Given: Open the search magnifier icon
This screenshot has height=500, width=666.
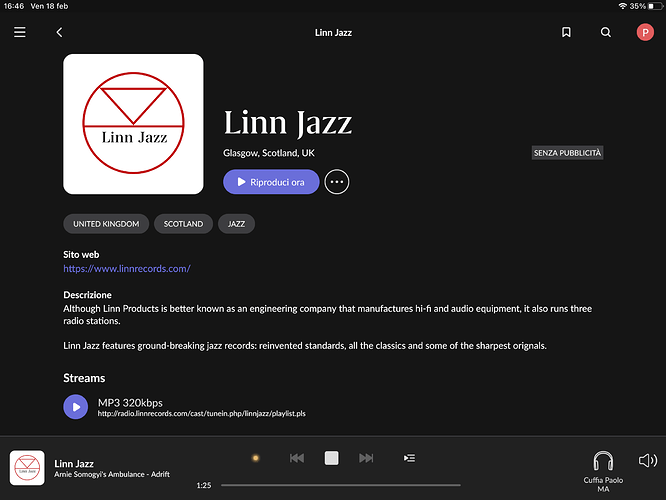Looking at the screenshot, I should [606, 32].
